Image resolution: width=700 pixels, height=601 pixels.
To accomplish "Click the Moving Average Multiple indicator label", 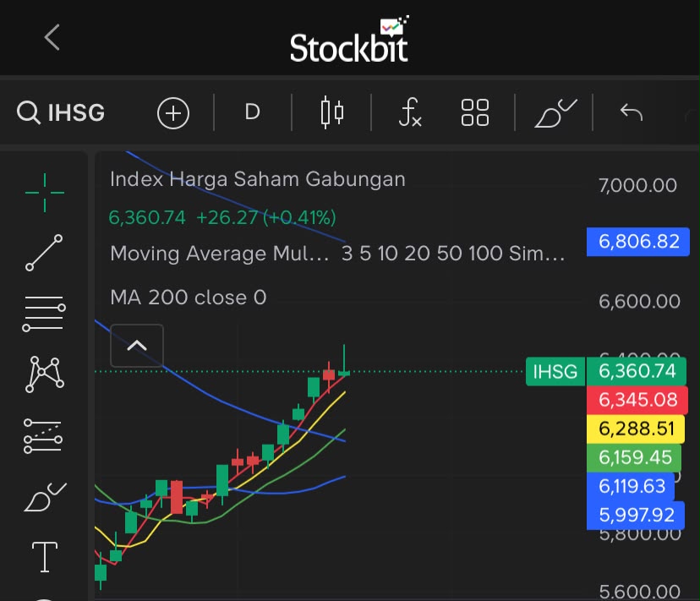I will pyautogui.click(x=337, y=254).
